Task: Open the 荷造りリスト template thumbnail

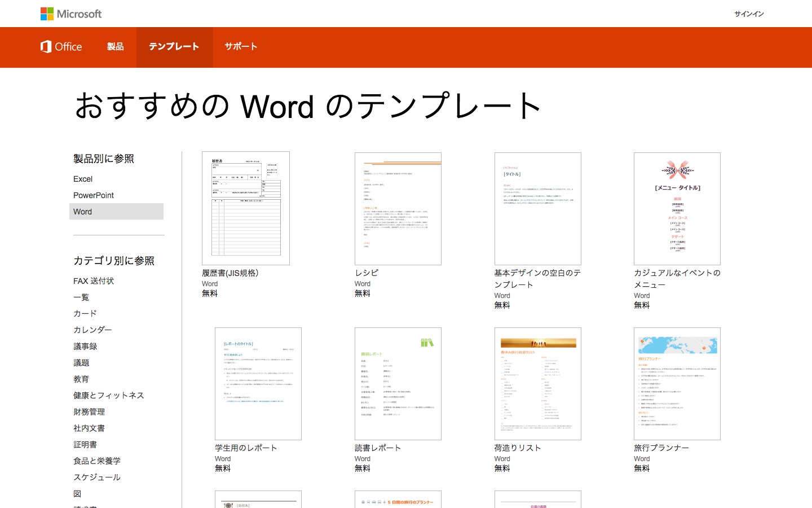Action: click(x=538, y=384)
